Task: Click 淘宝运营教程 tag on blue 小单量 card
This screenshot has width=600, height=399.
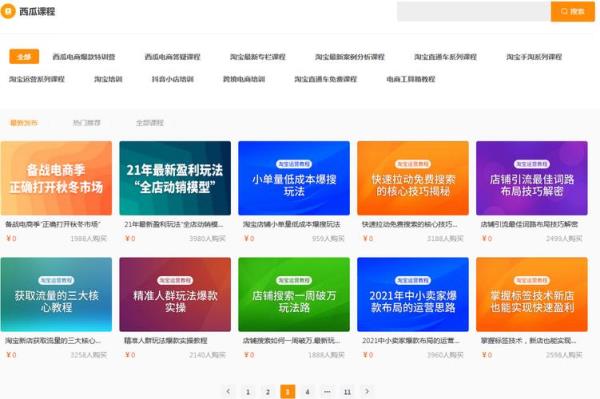Action: [294, 164]
